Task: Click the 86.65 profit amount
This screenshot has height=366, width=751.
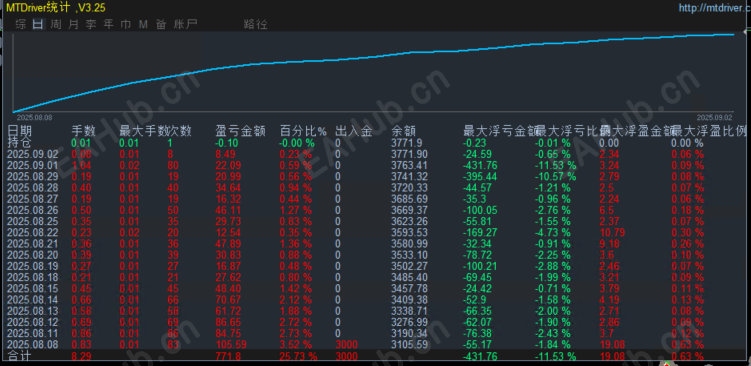Action: coord(228,322)
